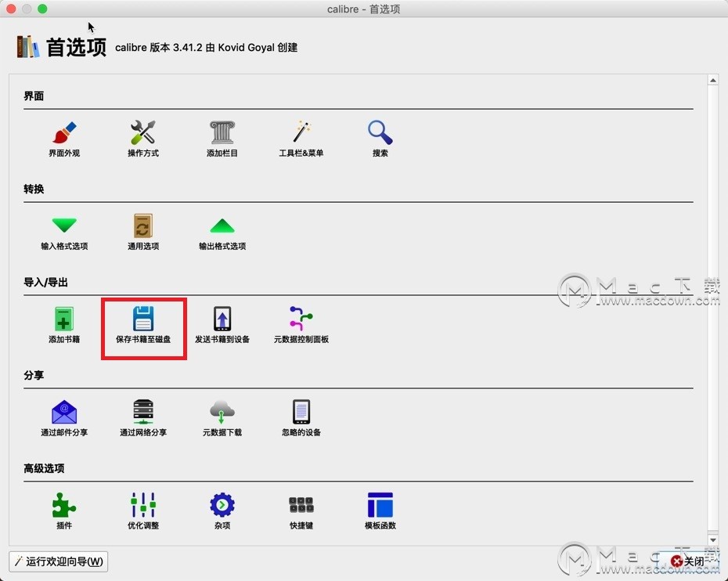Click the 关闭 button
The image size is (728, 581).
pos(688,561)
